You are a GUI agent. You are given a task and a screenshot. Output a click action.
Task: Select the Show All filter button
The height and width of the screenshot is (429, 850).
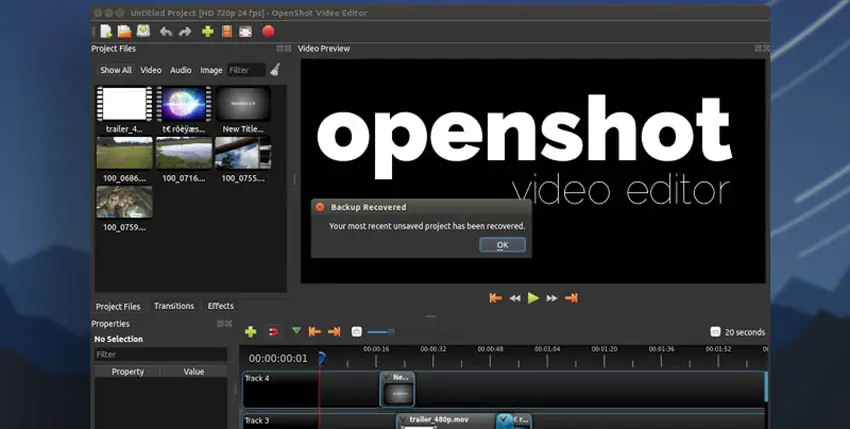coord(115,70)
